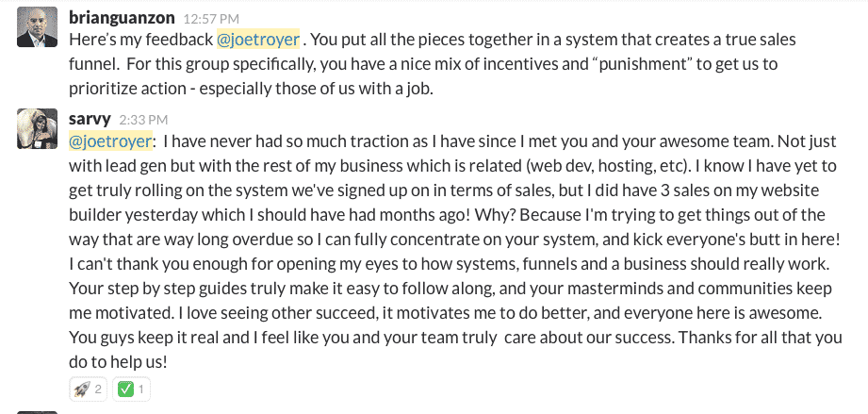Click the line beginning 'You guys keep it real'
868x414 pixels.
point(455,338)
